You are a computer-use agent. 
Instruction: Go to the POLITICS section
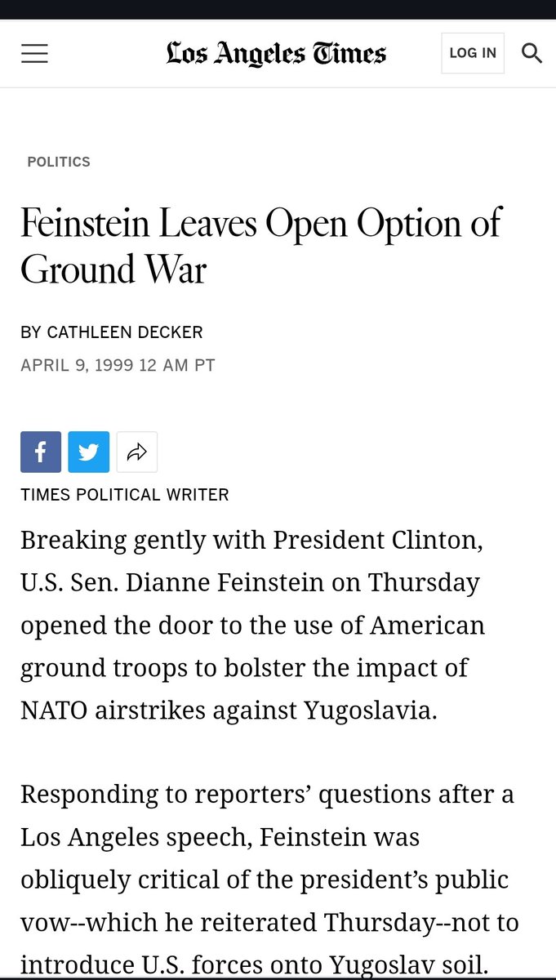tap(59, 162)
